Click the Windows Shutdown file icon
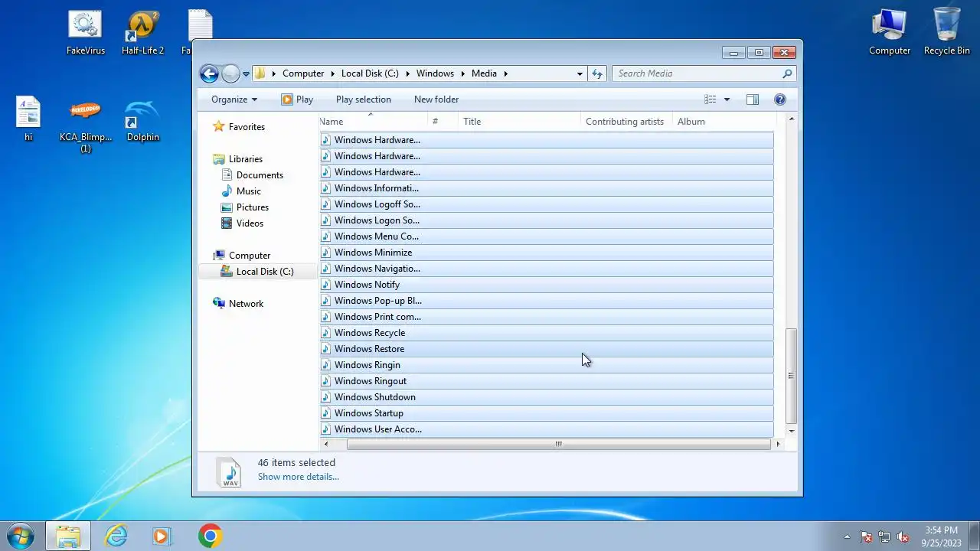The height and width of the screenshot is (551, 980). pyautogui.click(x=326, y=397)
